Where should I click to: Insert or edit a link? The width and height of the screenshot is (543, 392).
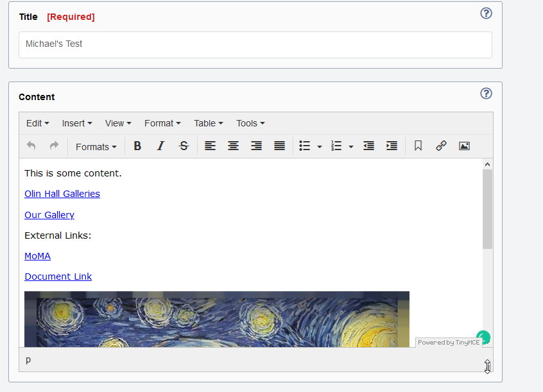coord(441,146)
